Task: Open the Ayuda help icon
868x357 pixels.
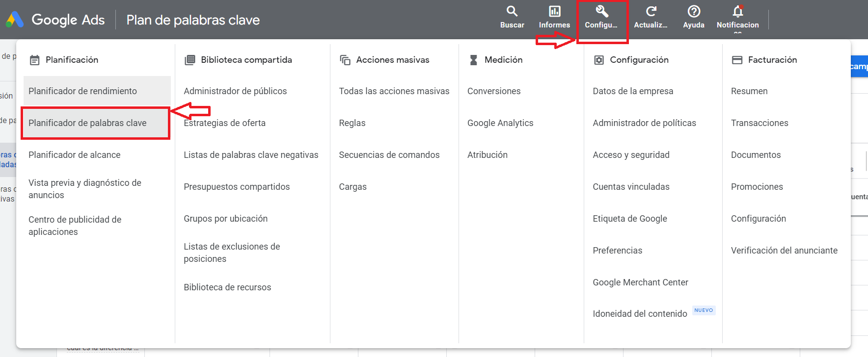Action: tap(694, 11)
